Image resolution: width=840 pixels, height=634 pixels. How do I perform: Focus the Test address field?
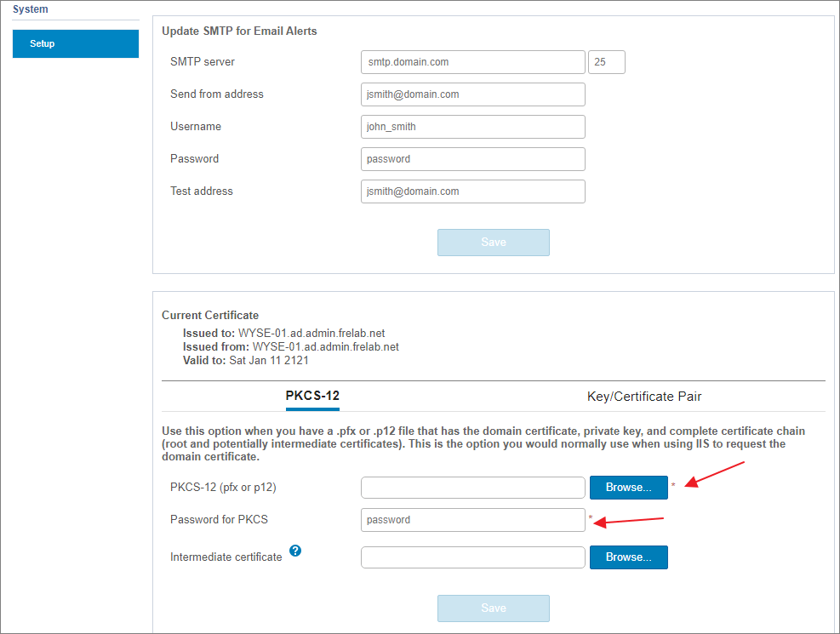(x=472, y=191)
